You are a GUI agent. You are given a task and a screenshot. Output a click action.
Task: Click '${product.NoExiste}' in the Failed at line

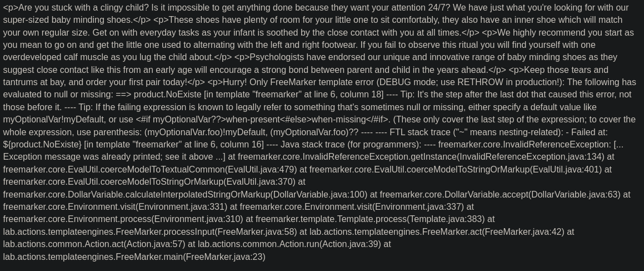click(x=42, y=145)
